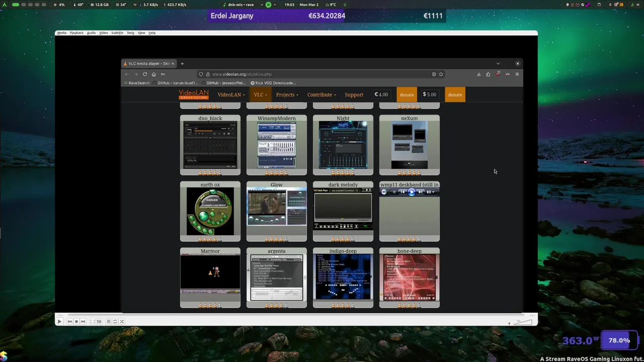
Task: Expand the browser tab list chevron
Action: pyautogui.click(x=498, y=63)
